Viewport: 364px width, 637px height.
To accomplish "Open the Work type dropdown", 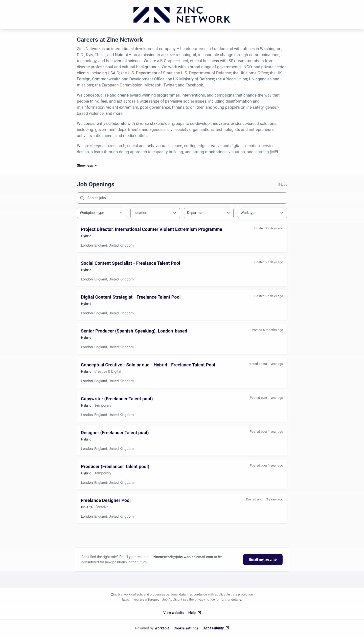I will point(262,213).
